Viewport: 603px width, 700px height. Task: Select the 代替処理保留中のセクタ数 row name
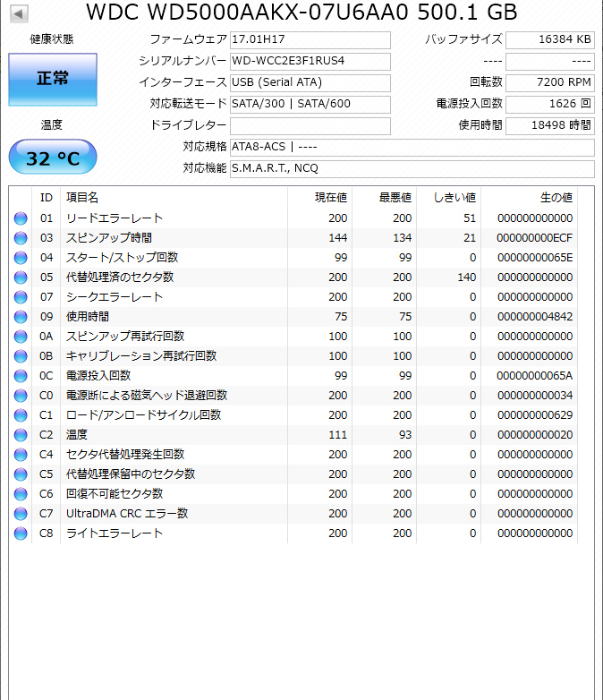tap(131, 474)
